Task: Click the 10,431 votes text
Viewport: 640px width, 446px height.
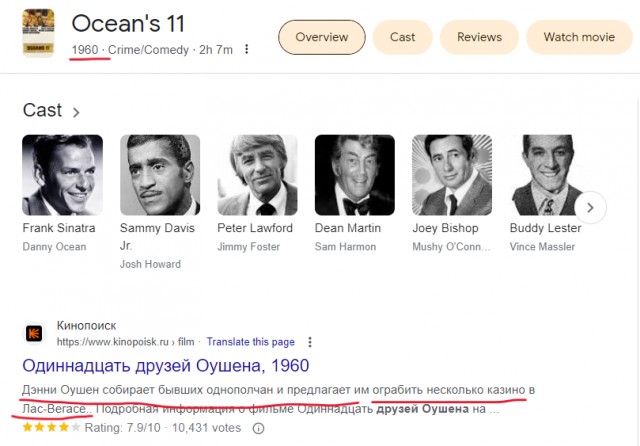Action: click(207, 428)
